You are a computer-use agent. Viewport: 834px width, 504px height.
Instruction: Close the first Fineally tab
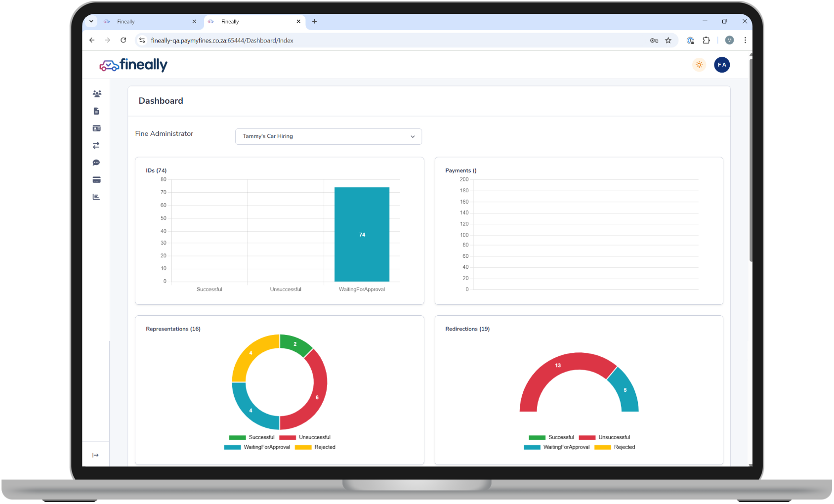(x=194, y=21)
